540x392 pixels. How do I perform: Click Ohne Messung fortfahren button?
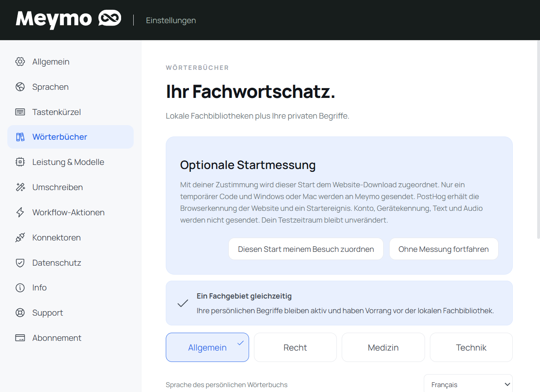[x=444, y=249]
